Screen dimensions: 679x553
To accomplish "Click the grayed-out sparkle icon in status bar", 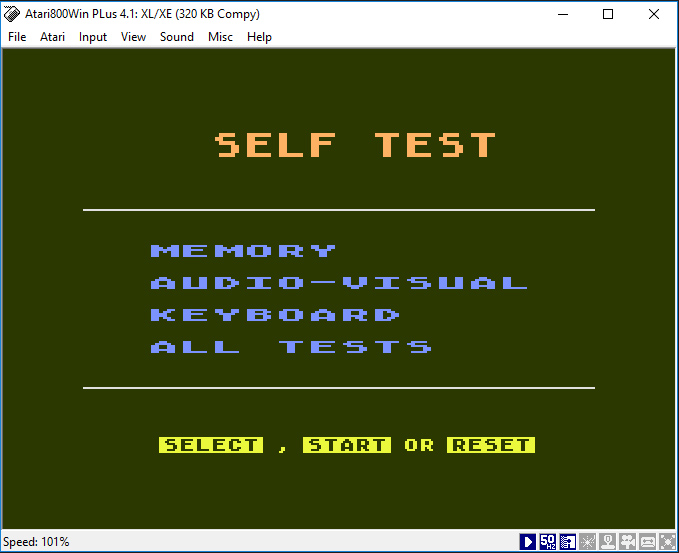I will click(588, 542).
